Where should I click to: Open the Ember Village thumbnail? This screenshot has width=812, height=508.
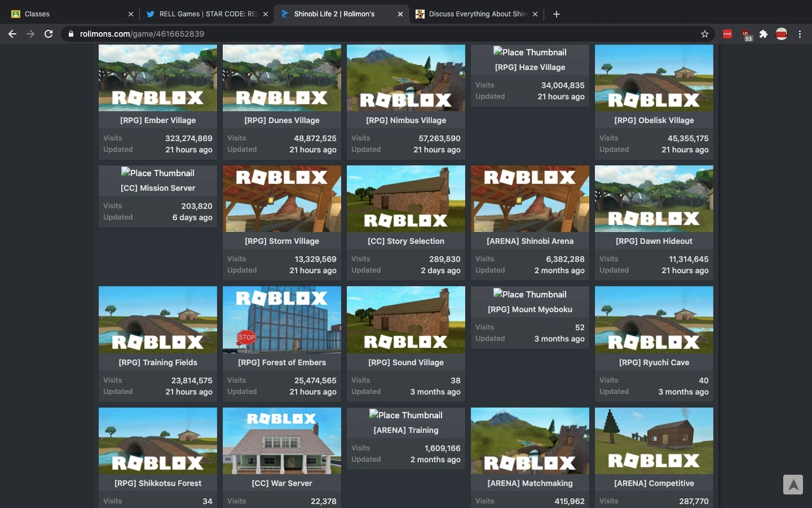(x=158, y=78)
